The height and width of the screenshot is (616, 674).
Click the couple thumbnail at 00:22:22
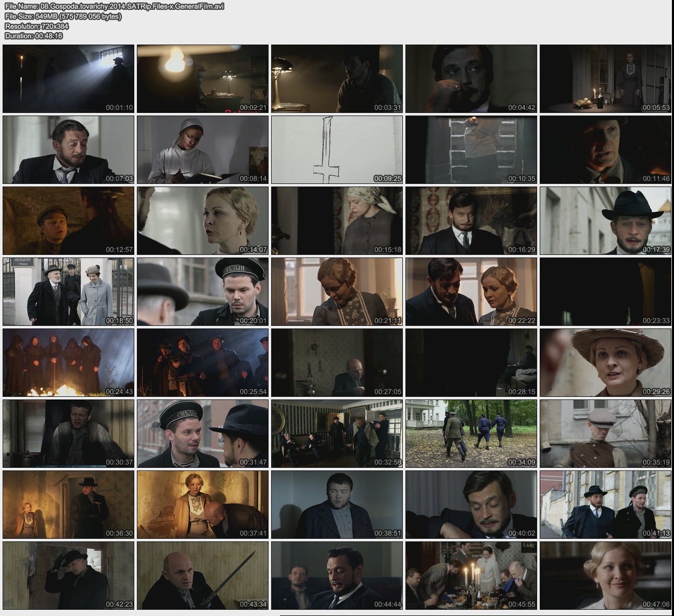pyautogui.click(x=471, y=292)
